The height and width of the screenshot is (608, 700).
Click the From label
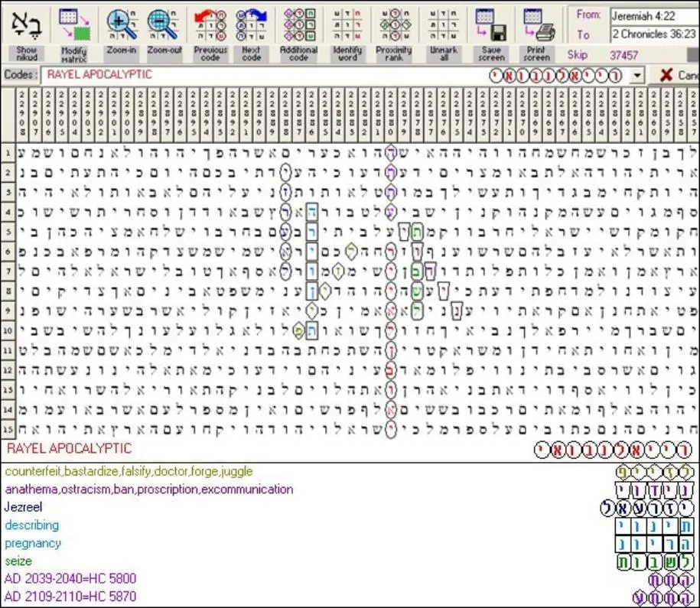pyautogui.click(x=588, y=15)
